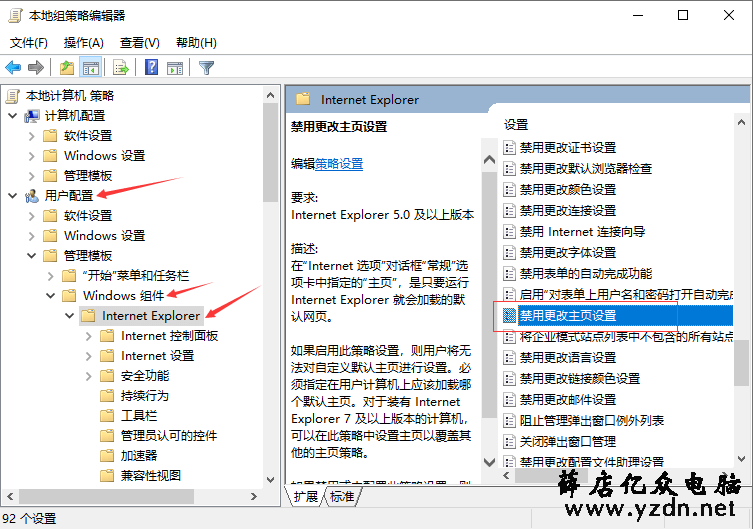Click the 用户配置 user icon
The height and width of the screenshot is (529, 753).
pos(32,196)
